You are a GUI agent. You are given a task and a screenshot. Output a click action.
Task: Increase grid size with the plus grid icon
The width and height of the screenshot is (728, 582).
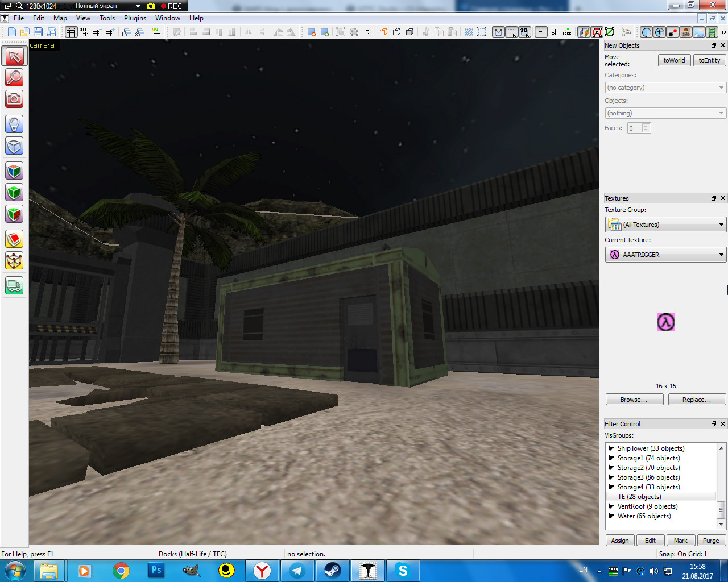[x=110, y=32]
